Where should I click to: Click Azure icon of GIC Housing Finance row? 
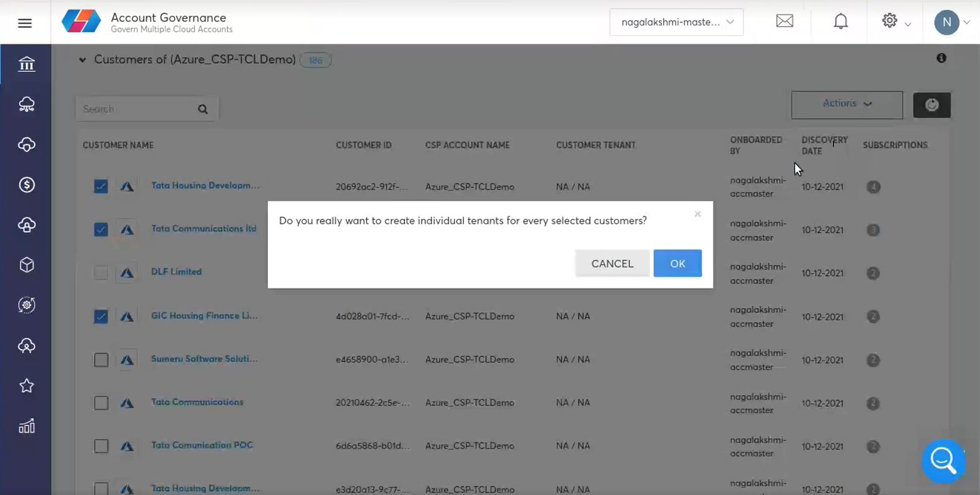tap(126, 316)
